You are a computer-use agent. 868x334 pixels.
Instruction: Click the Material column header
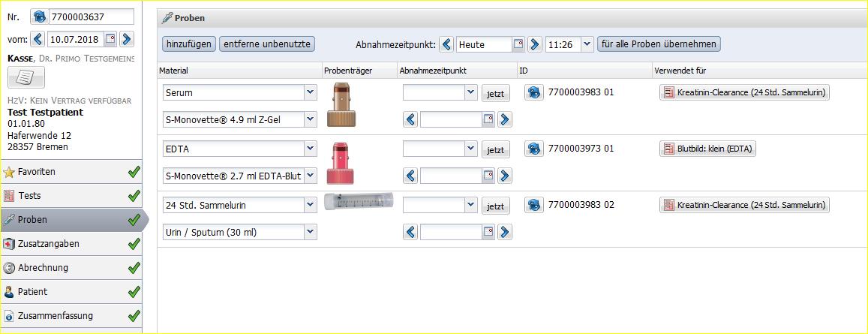click(x=240, y=71)
